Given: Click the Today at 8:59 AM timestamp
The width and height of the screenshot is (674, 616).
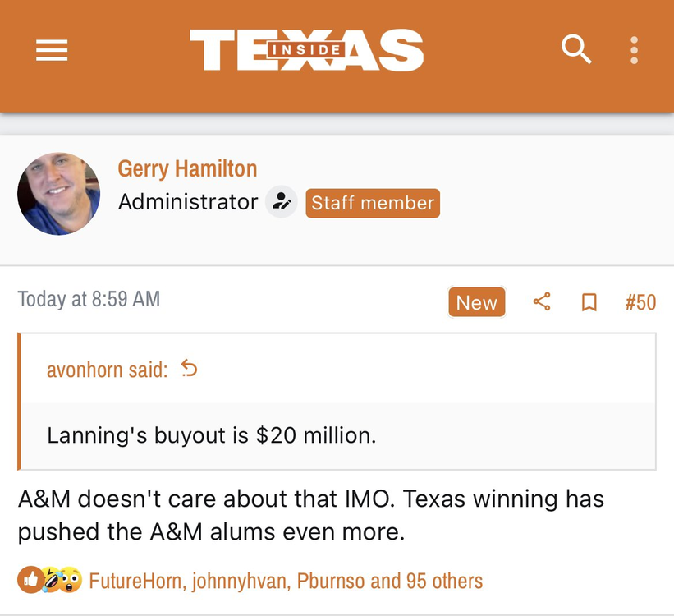Looking at the screenshot, I should pos(89,299).
